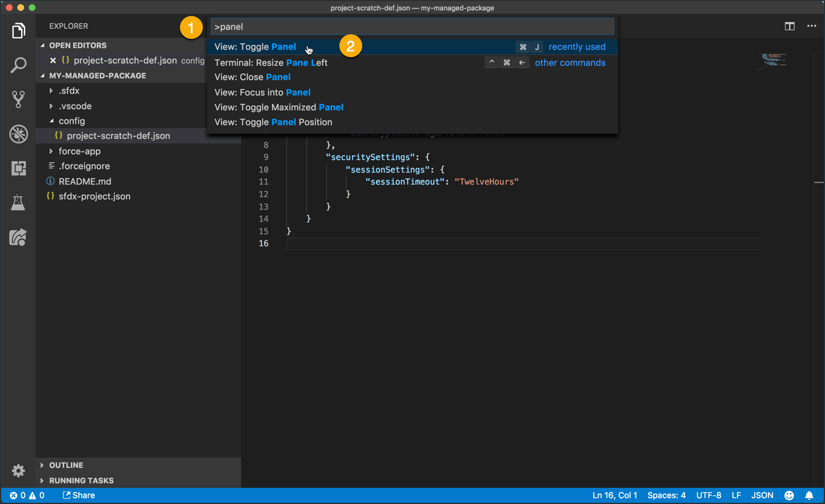
Task: Click the EXPLORER panel title
Action: coord(69,26)
